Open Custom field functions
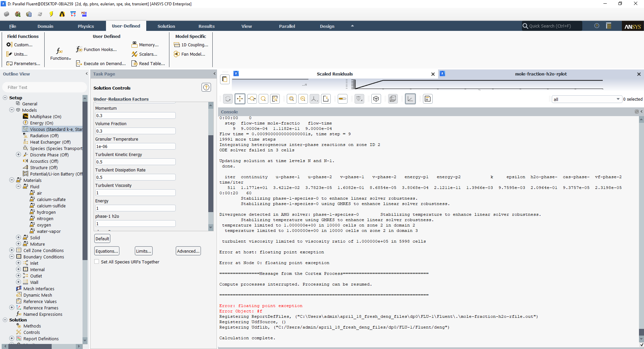644x349 pixels. (19, 45)
